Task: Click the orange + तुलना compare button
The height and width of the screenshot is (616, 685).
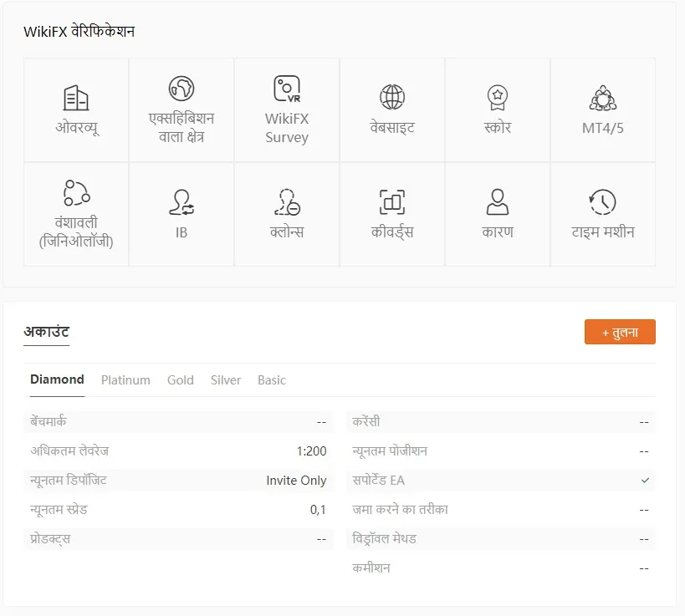Action: pos(620,332)
